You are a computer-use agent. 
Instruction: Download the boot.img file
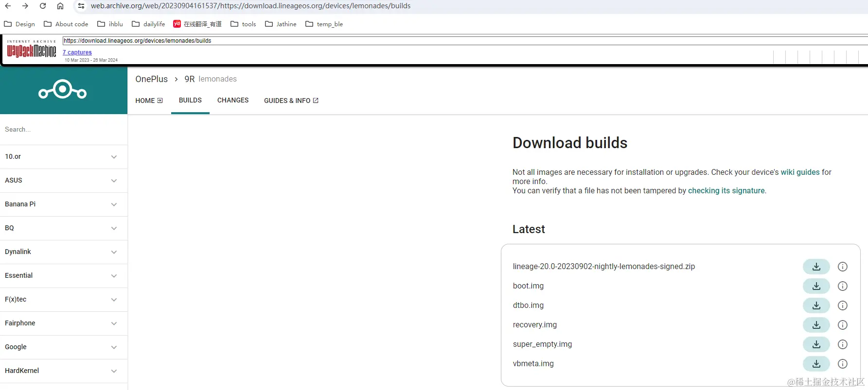point(816,286)
